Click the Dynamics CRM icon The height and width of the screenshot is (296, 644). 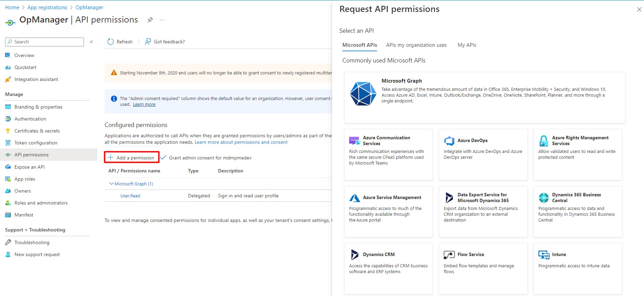click(355, 255)
